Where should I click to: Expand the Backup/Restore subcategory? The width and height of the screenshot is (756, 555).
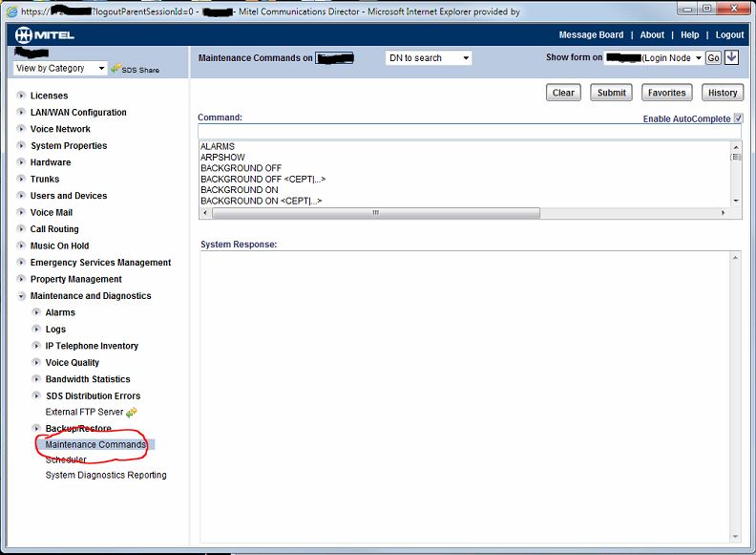[36, 428]
